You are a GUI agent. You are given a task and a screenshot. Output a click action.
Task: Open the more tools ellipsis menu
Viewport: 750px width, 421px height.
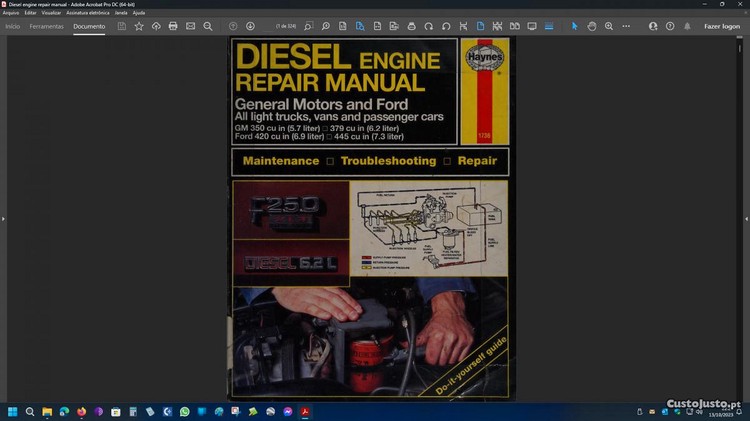[x=627, y=26]
